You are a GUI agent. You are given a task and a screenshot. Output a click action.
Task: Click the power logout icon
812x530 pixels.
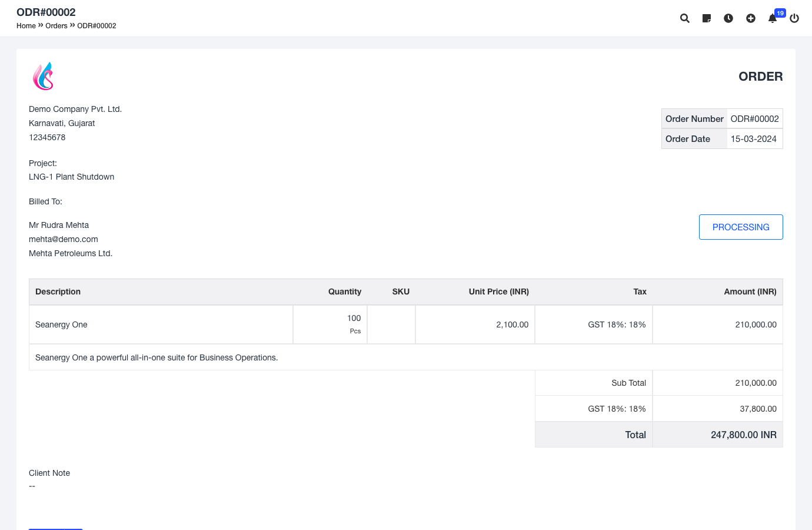794,18
